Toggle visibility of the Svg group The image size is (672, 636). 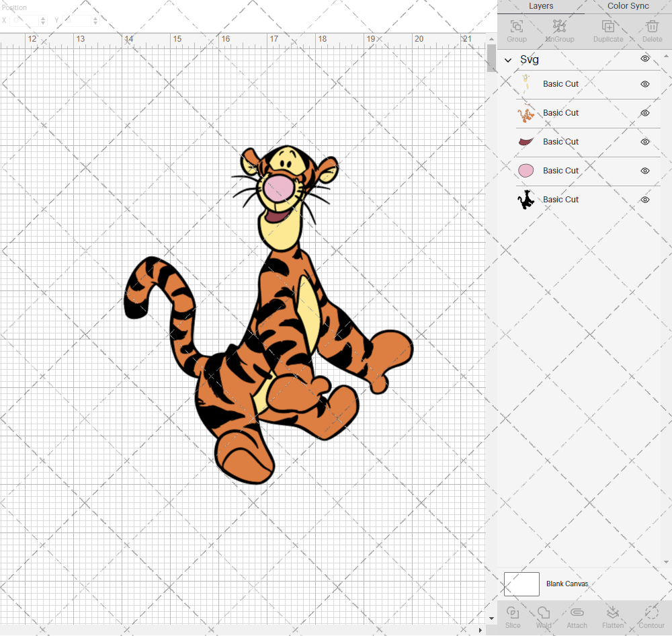645,58
